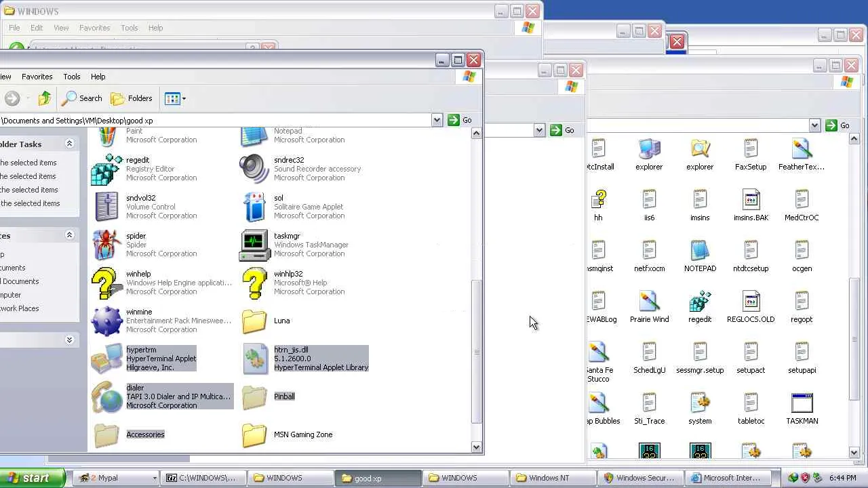Collapse the Folder Tasks panel

[x=69, y=144]
